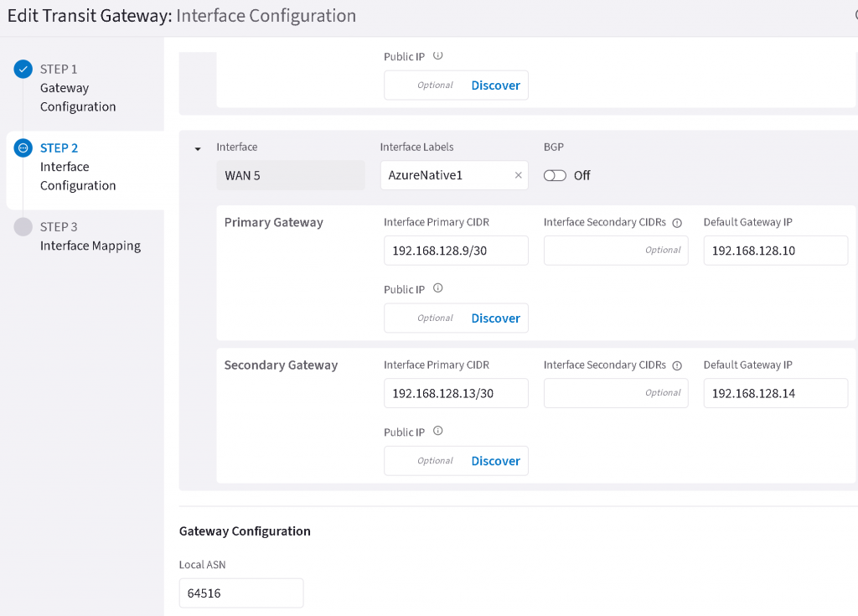The width and height of the screenshot is (858, 616).
Task: Click info icon beside Primary Gateway Public IP
Action: (x=437, y=289)
